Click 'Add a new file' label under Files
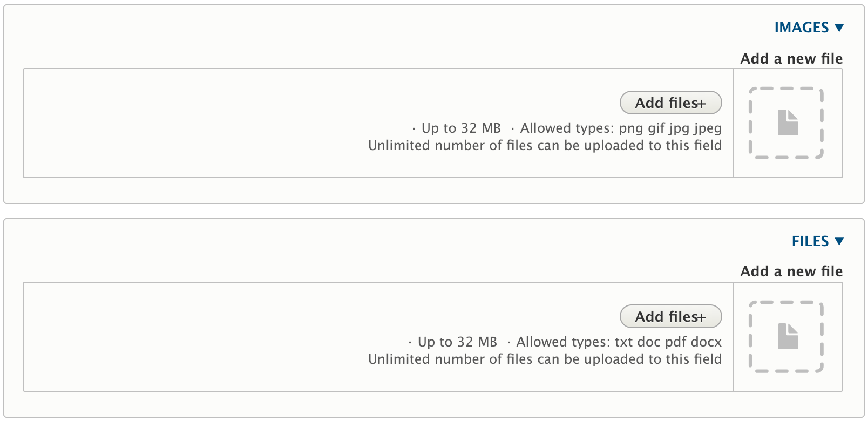This screenshot has width=868, height=421. point(791,271)
